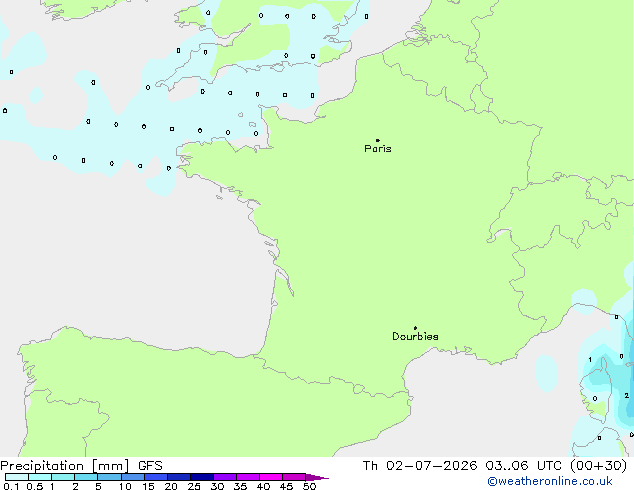Pick the 45–50 mm legend swatch

[x=294, y=477]
